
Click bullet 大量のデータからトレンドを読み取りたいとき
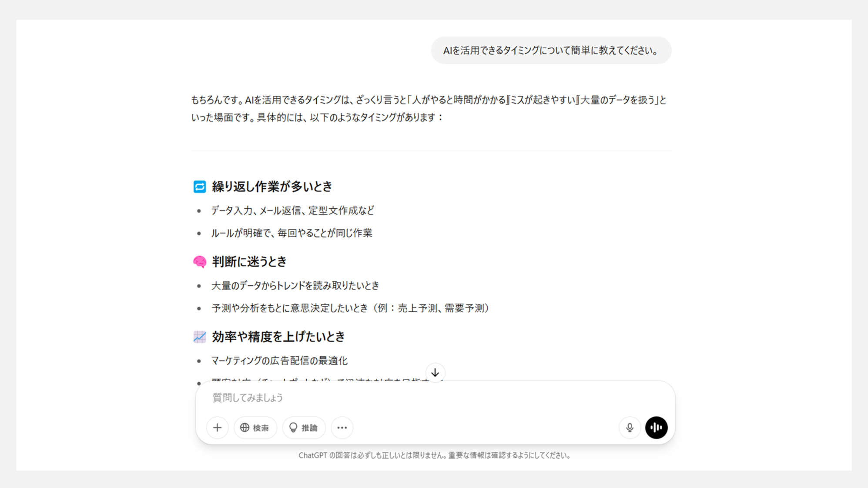295,285
